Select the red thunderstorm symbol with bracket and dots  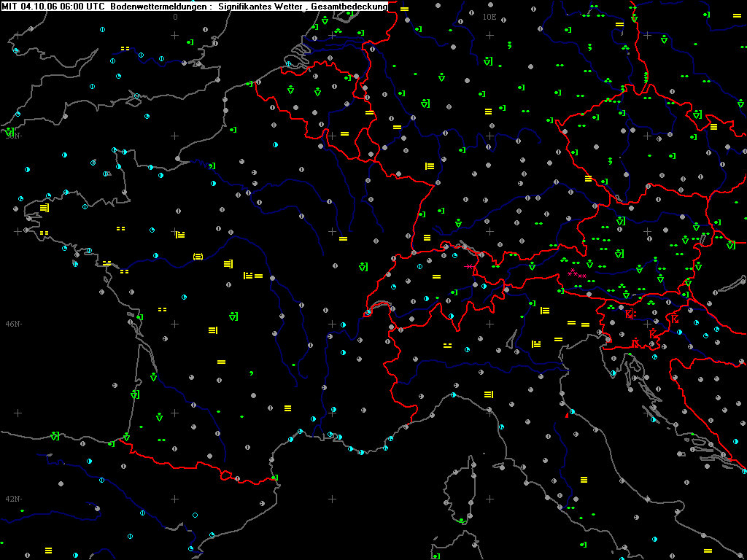pos(631,314)
